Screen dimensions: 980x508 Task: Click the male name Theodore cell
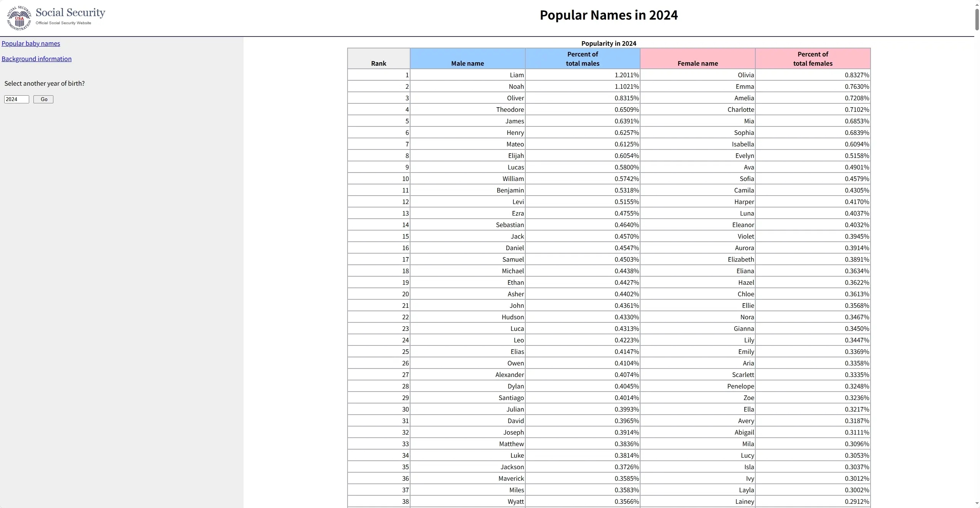pyautogui.click(x=510, y=110)
